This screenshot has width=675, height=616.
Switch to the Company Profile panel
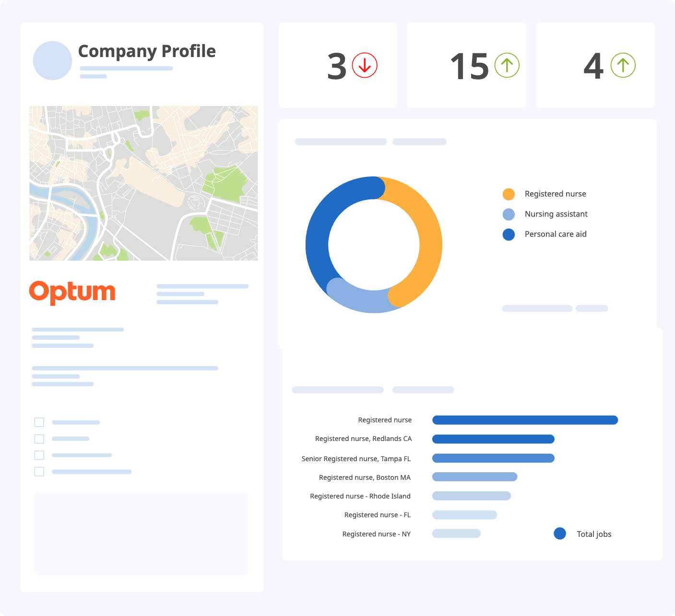[x=147, y=51]
